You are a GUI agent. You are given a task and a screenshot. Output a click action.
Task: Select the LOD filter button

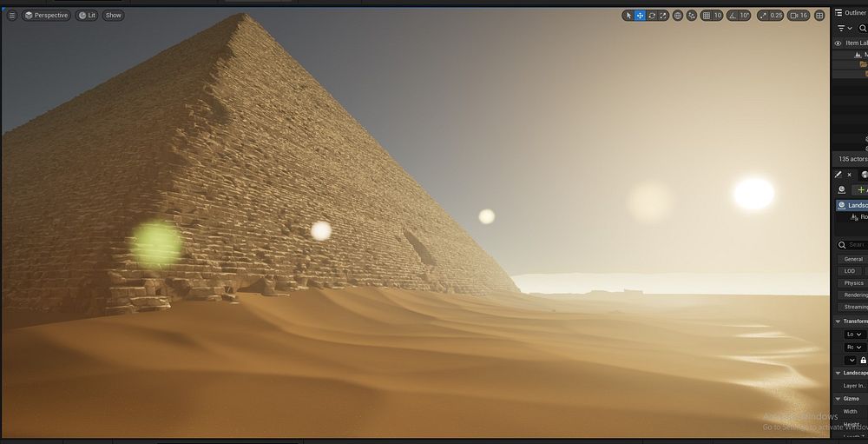tap(849, 271)
